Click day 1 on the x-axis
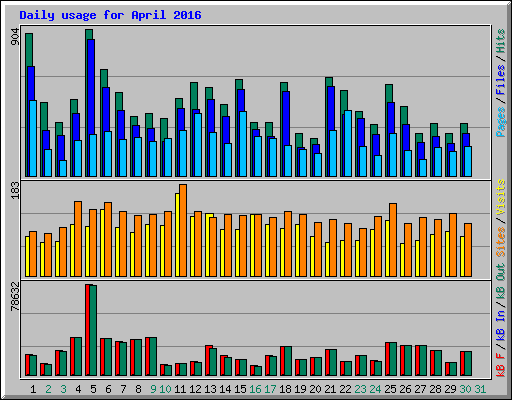Screen dimensions: 512x400 (33, 389)
